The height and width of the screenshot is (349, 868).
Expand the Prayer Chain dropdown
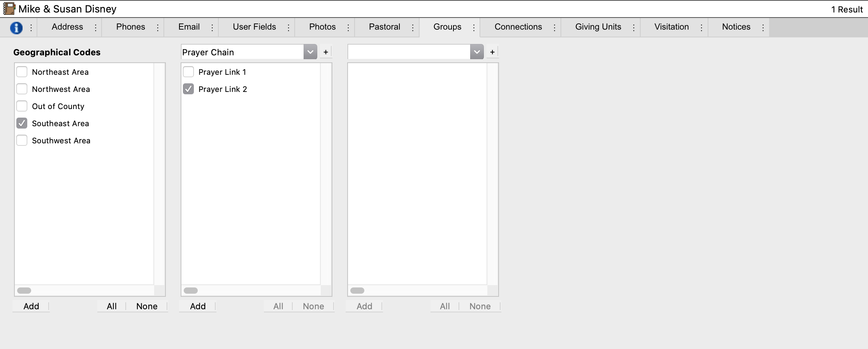click(310, 52)
